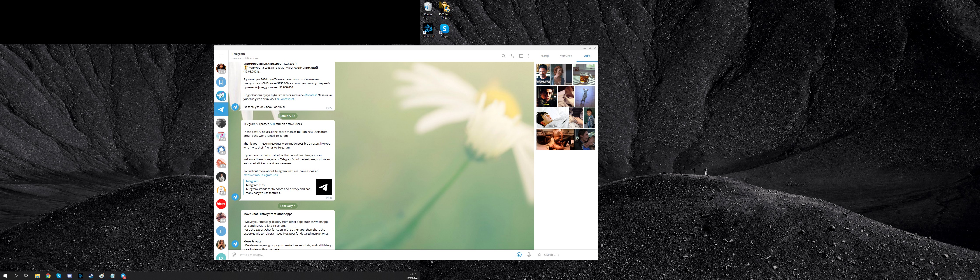980x280 pixels.
Task: Open Saved Messages bookmark chat
Action: point(221,82)
